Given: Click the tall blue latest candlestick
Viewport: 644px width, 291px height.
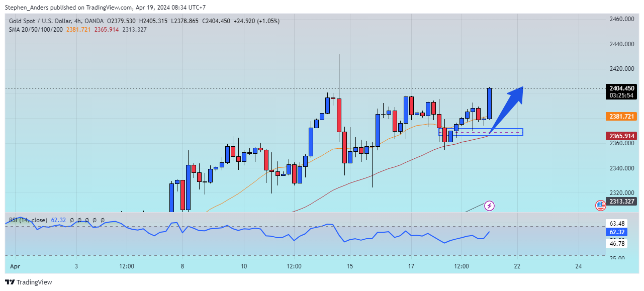Looking at the screenshot, I should (x=489, y=104).
